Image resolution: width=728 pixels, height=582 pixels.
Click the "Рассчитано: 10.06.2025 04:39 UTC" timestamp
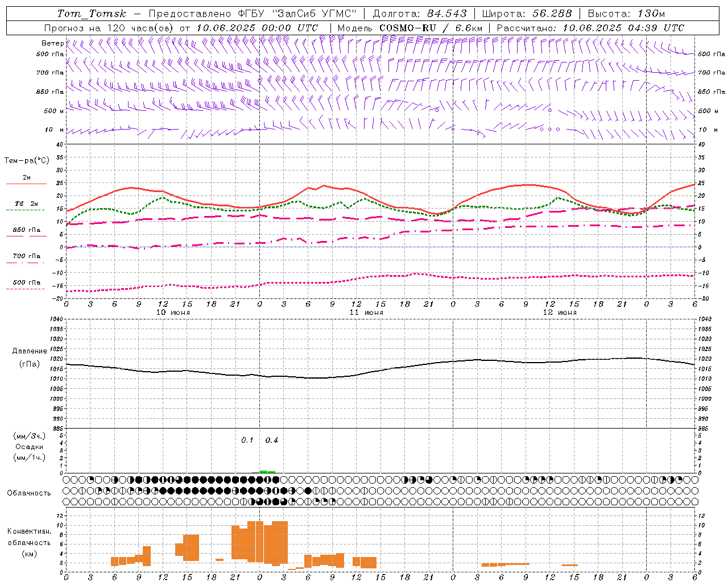(590, 28)
